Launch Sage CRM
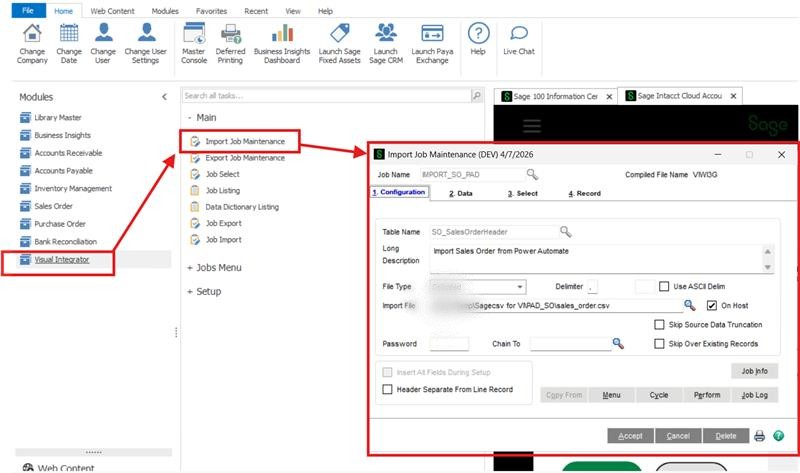Screen dimensions: 800x473 pyautogui.click(x=386, y=43)
